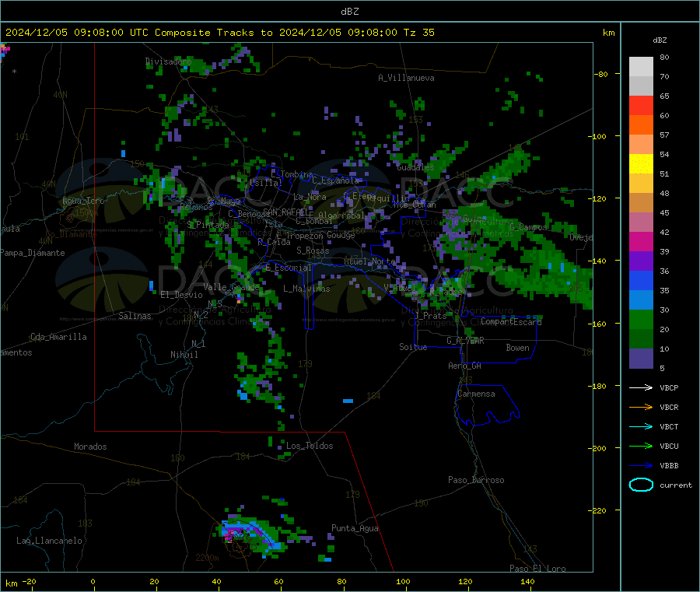Screen dimensions: 700x592
Task: Click the 'Pampa_Diamante' map label
Action: pyautogui.click(x=32, y=253)
